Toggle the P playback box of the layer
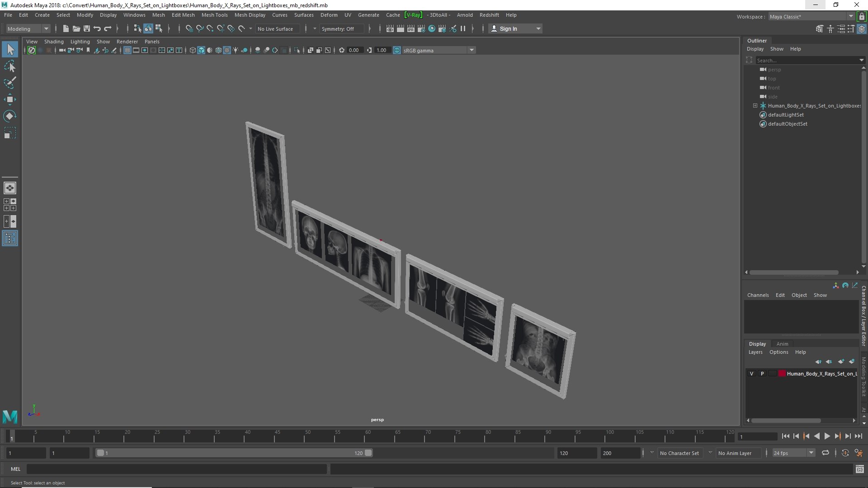The height and width of the screenshot is (488, 868). [762, 374]
